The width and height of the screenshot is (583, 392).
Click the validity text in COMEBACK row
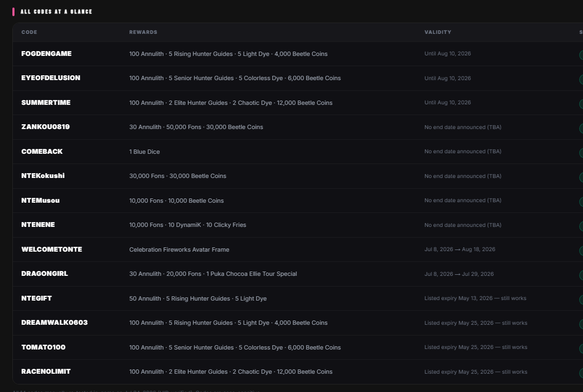coord(463,152)
